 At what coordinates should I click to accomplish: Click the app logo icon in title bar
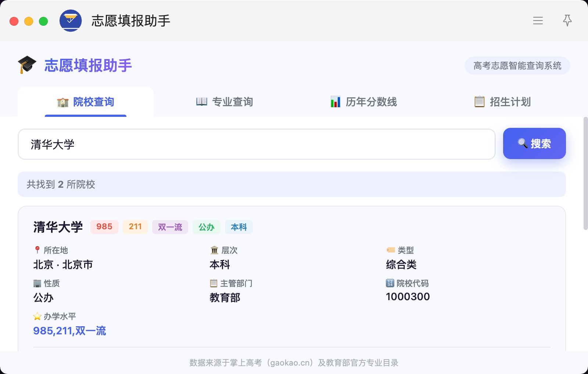tap(71, 21)
